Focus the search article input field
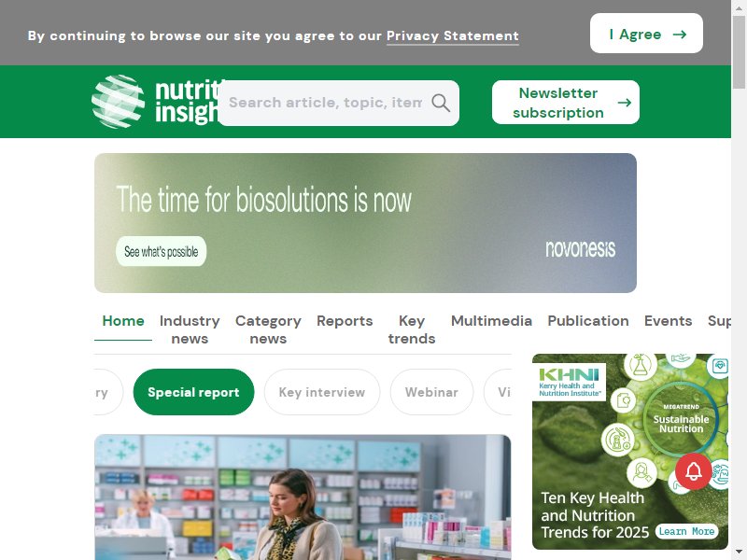Viewport: 747px width, 560px height. click(326, 103)
